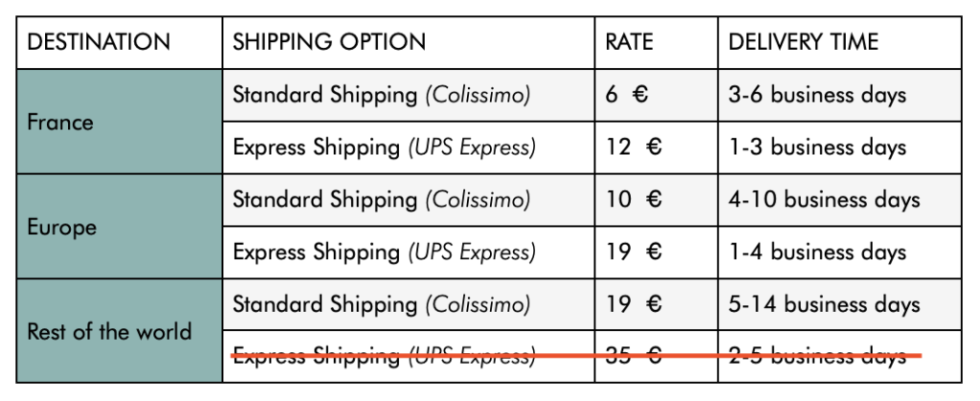Select the Rest of the world cell
980x401 pixels.
[120, 331]
